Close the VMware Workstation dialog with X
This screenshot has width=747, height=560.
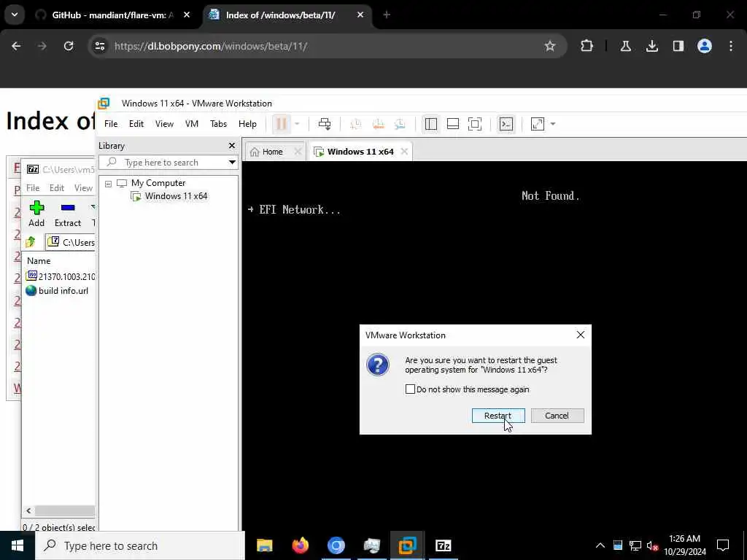580,335
